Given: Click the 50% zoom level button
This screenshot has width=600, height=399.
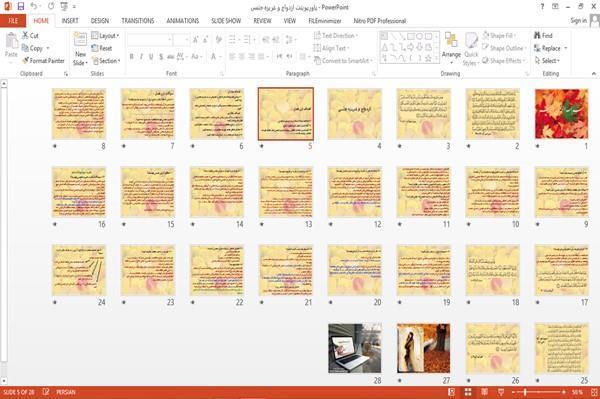Looking at the screenshot, I should coord(577,392).
